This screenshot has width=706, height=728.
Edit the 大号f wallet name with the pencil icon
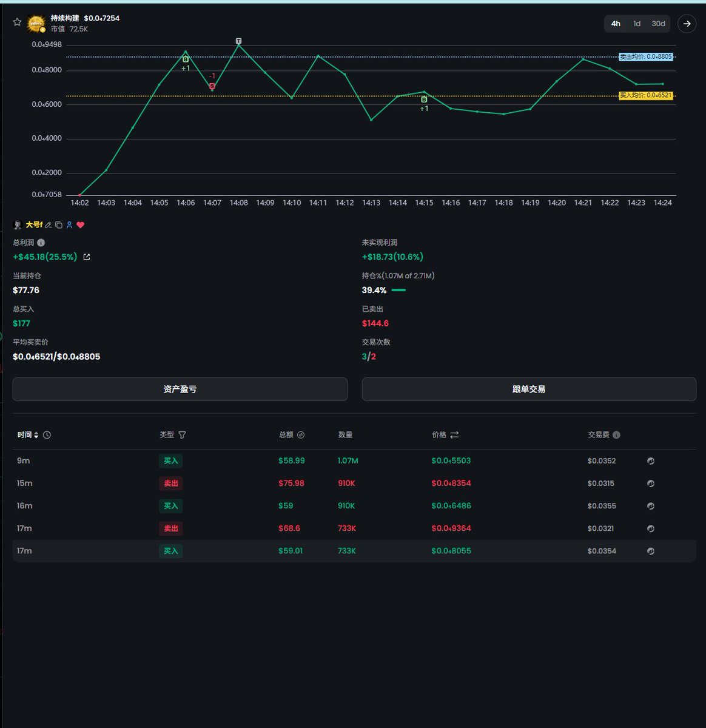coord(48,225)
